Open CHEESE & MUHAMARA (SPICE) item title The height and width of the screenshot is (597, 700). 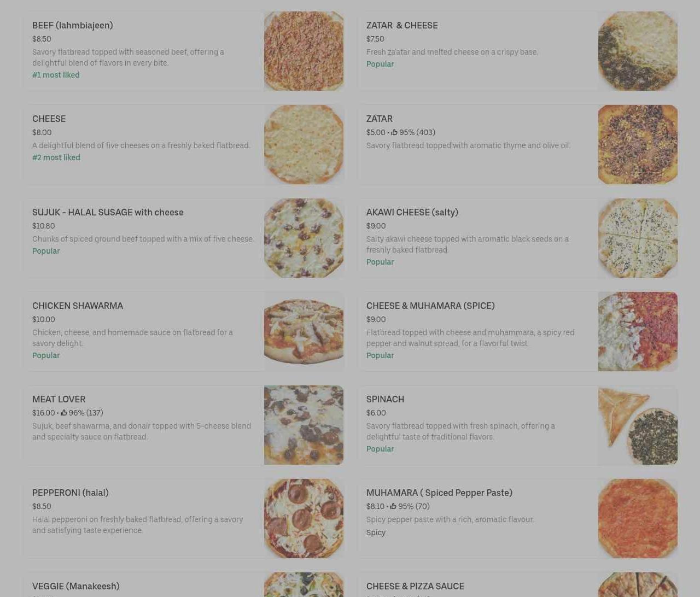point(430,306)
